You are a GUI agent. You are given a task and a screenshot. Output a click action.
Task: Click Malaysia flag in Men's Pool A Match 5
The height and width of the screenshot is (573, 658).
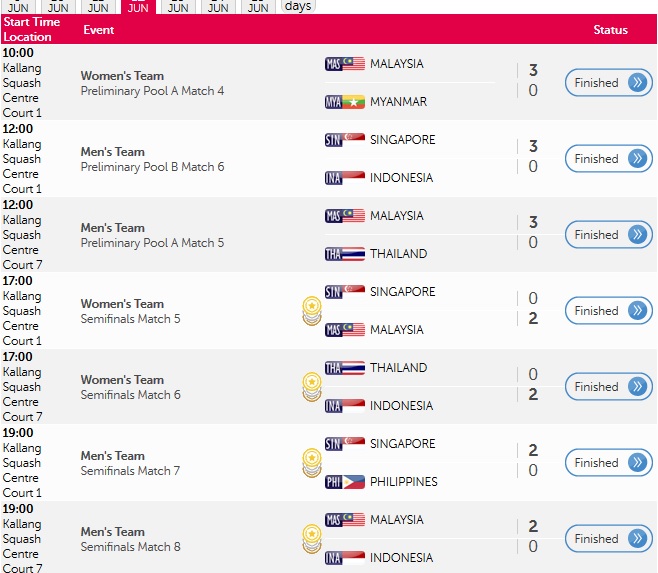pyautogui.click(x=345, y=216)
